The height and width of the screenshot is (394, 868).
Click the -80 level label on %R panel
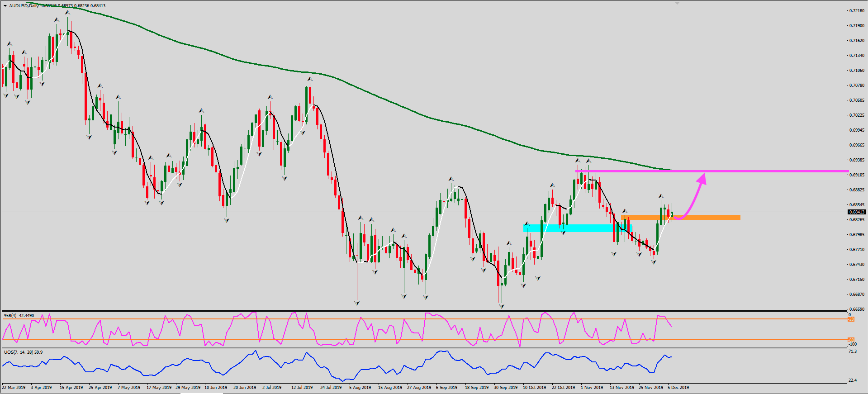(851, 340)
